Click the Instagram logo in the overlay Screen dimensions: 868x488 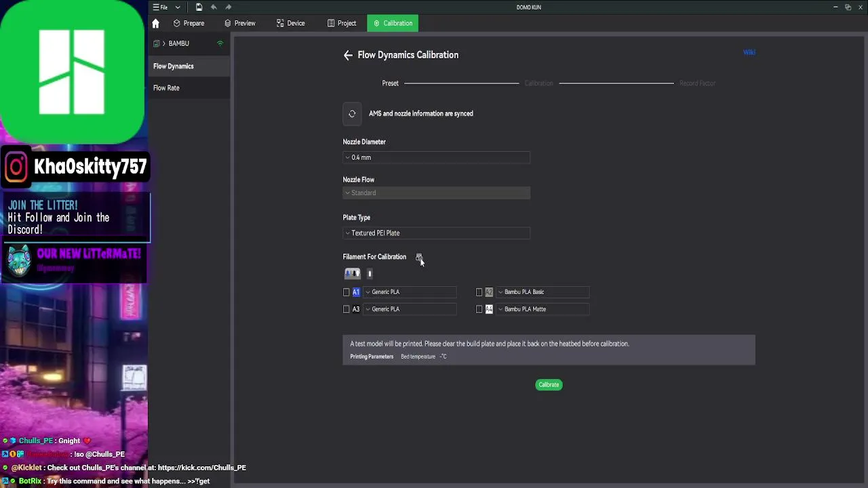16,167
